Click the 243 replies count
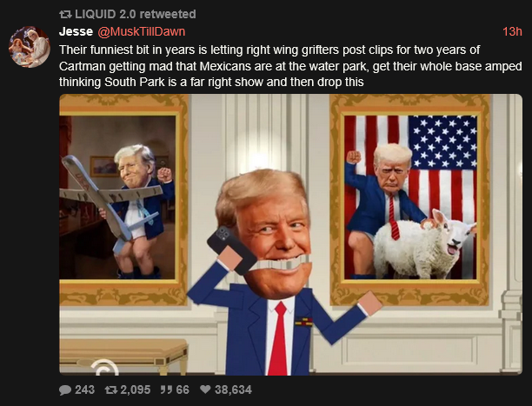This screenshot has height=406, width=532. coord(84,389)
